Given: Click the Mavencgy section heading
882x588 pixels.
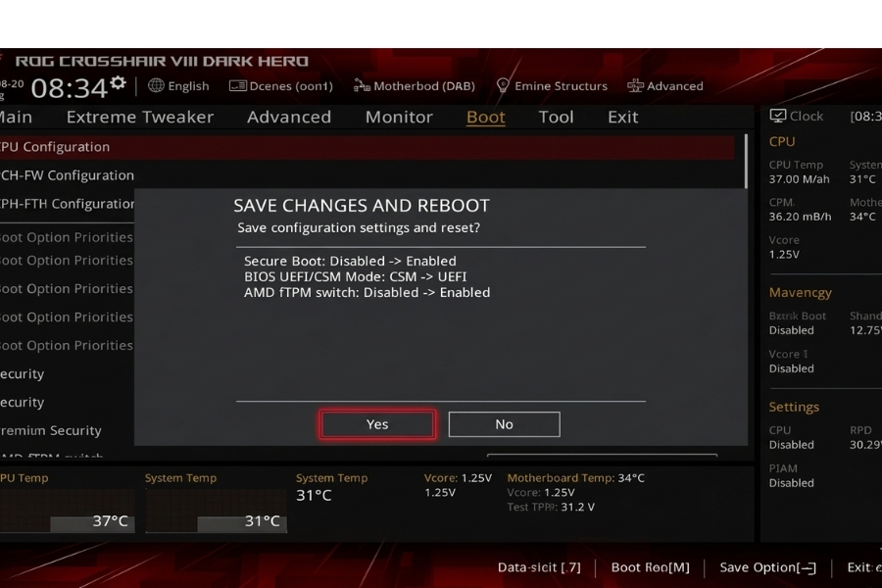Looking at the screenshot, I should (800, 293).
